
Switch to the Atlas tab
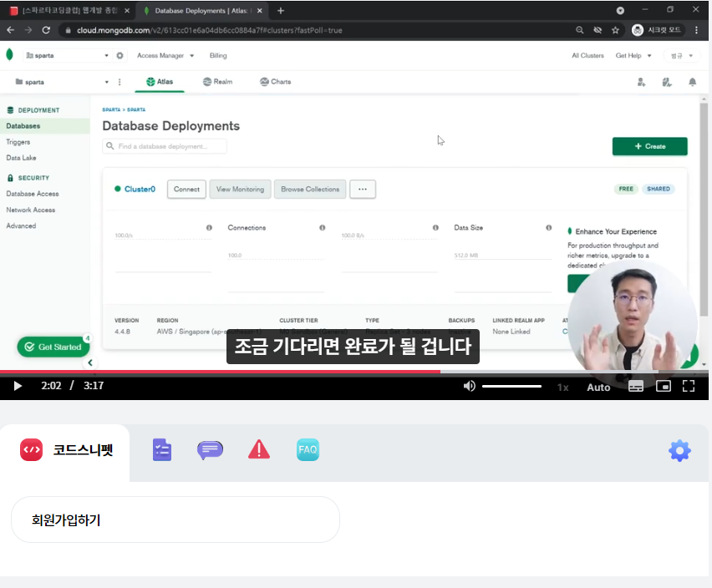160,82
